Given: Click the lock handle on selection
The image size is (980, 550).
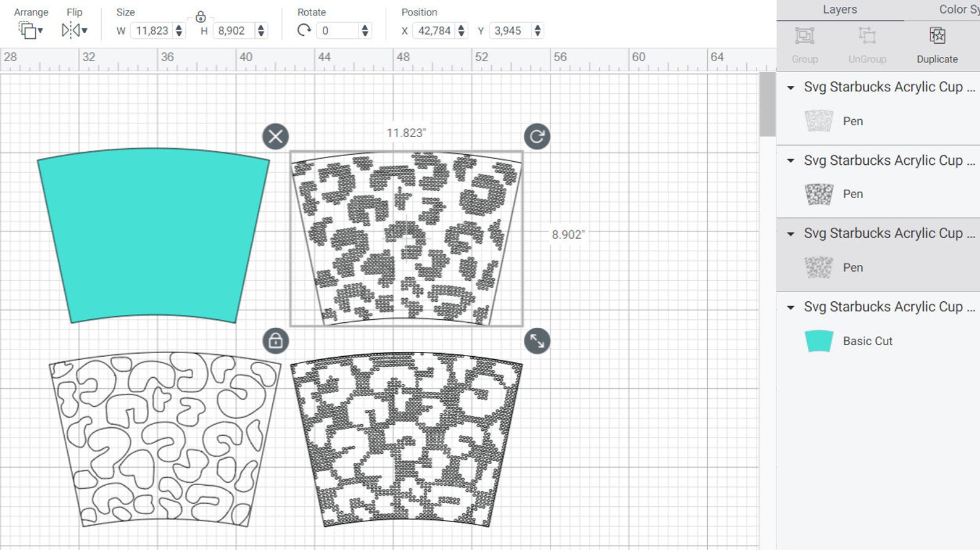Looking at the screenshot, I should pos(276,341).
